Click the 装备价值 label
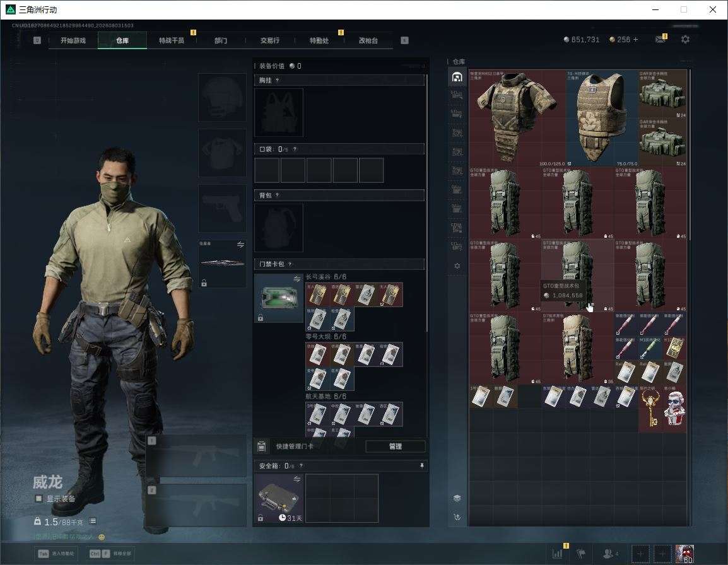The image size is (728, 565). (272, 66)
